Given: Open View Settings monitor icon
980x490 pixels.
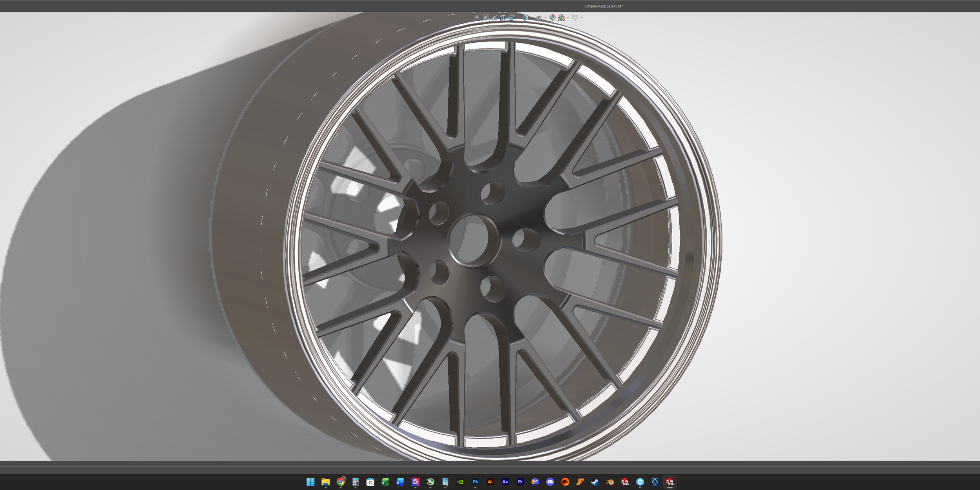Looking at the screenshot, I should [x=575, y=18].
